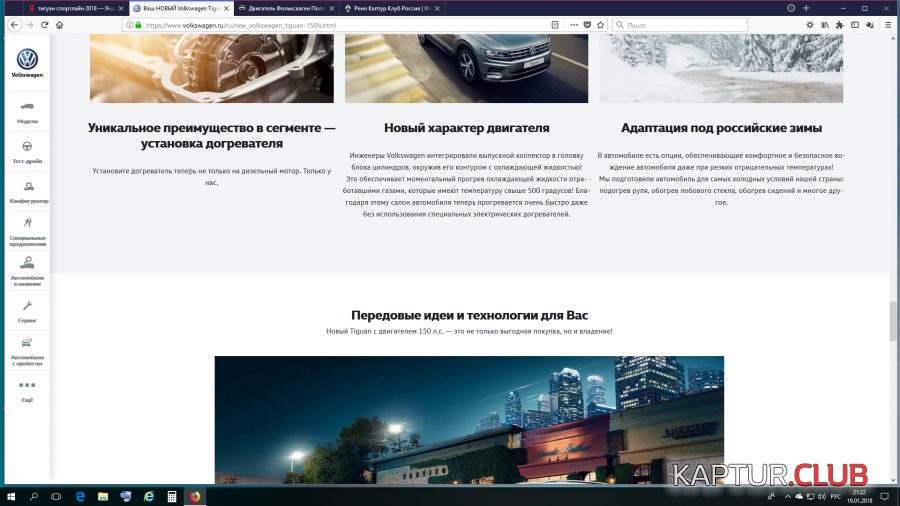
Task: Bookmark this page with the star icon
Action: pos(600,25)
